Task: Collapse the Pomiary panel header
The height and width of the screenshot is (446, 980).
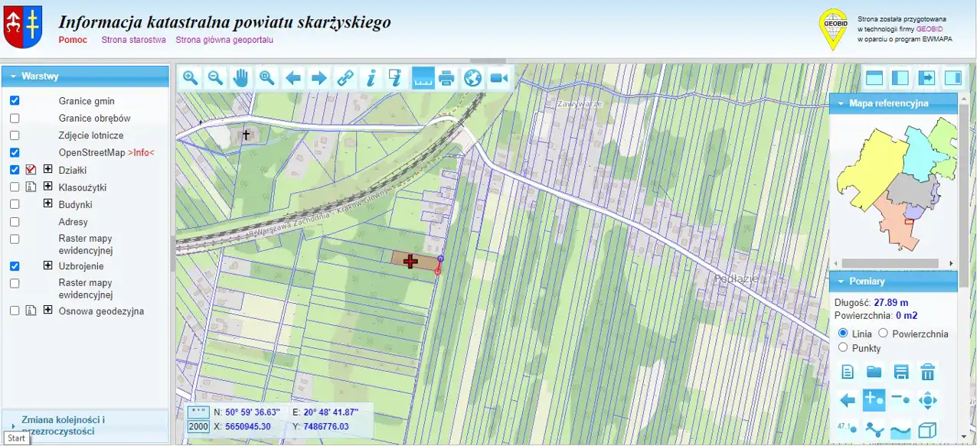Action: coord(893,282)
